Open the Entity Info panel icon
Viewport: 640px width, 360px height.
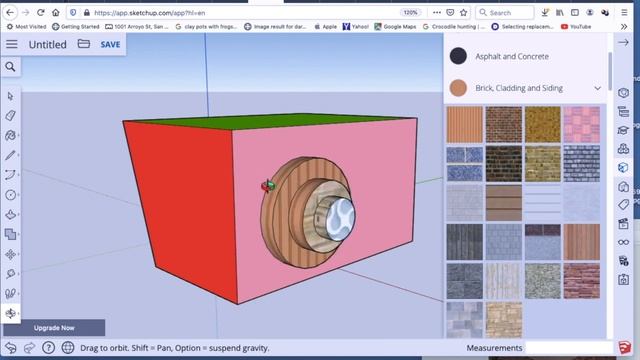[x=623, y=93]
